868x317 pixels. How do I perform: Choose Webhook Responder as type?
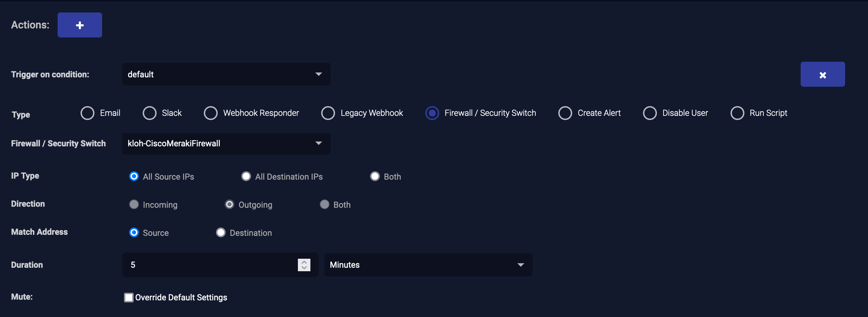211,113
